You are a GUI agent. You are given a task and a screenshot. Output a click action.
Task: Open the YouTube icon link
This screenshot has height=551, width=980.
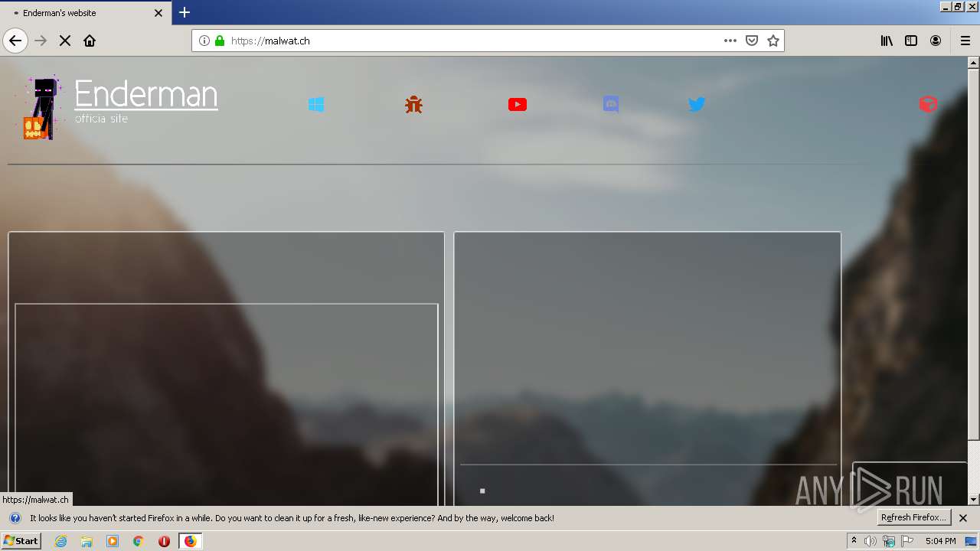pyautogui.click(x=518, y=104)
